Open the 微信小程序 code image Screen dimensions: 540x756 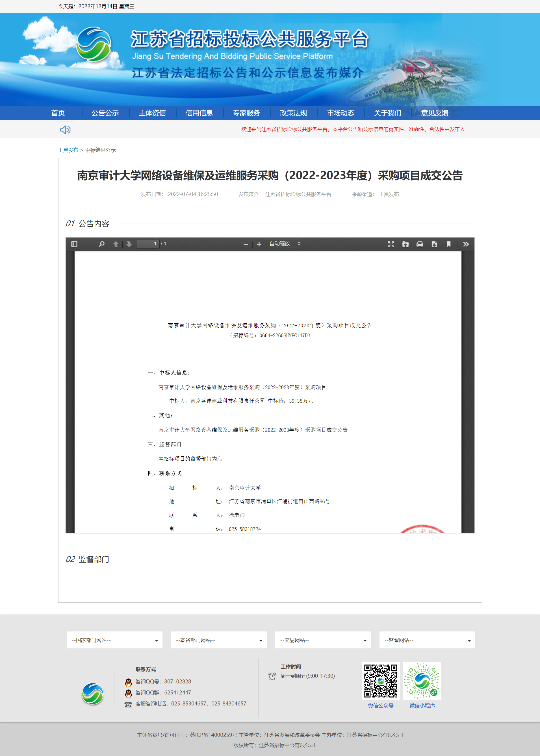(x=422, y=681)
